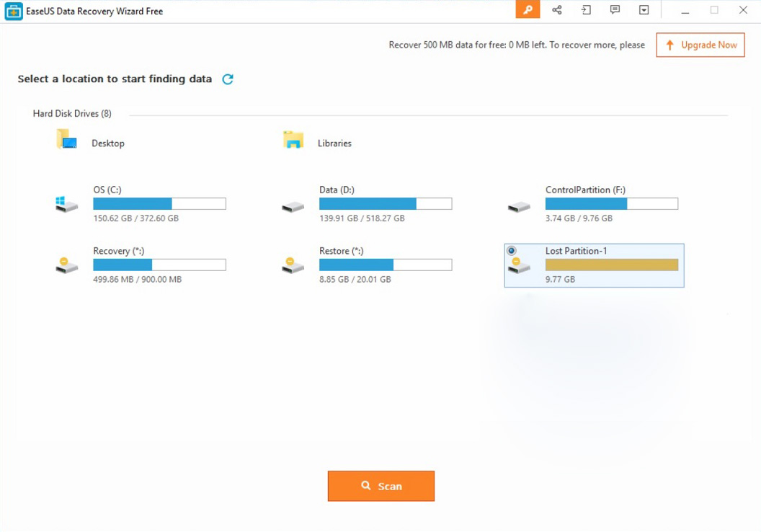Click the Scan button
Screen dimensions: 761x532
pyautogui.click(x=381, y=486)
